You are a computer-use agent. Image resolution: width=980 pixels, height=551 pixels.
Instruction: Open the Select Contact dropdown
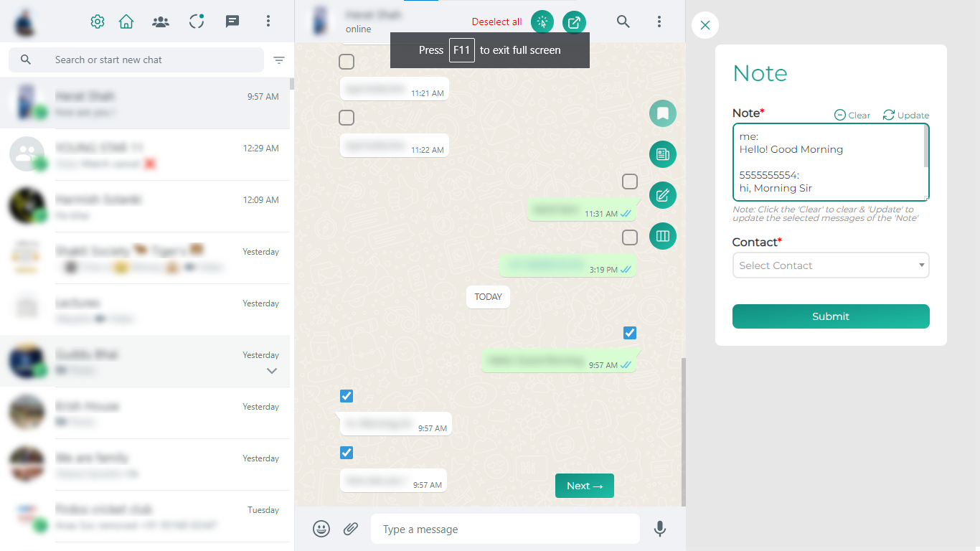click(830, 265)
